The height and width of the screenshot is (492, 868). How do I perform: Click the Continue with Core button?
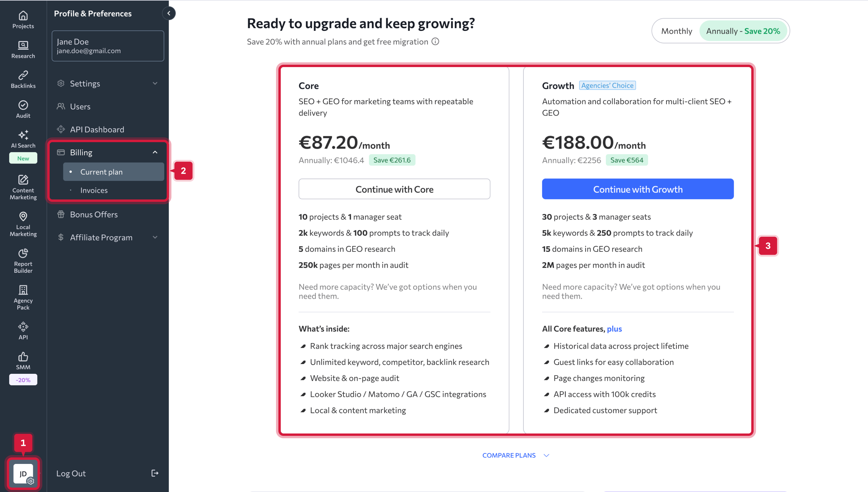(394, 189)
